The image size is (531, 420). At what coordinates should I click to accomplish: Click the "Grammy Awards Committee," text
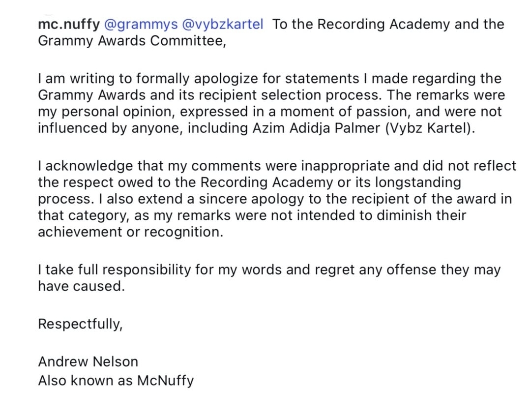[132, 41]
